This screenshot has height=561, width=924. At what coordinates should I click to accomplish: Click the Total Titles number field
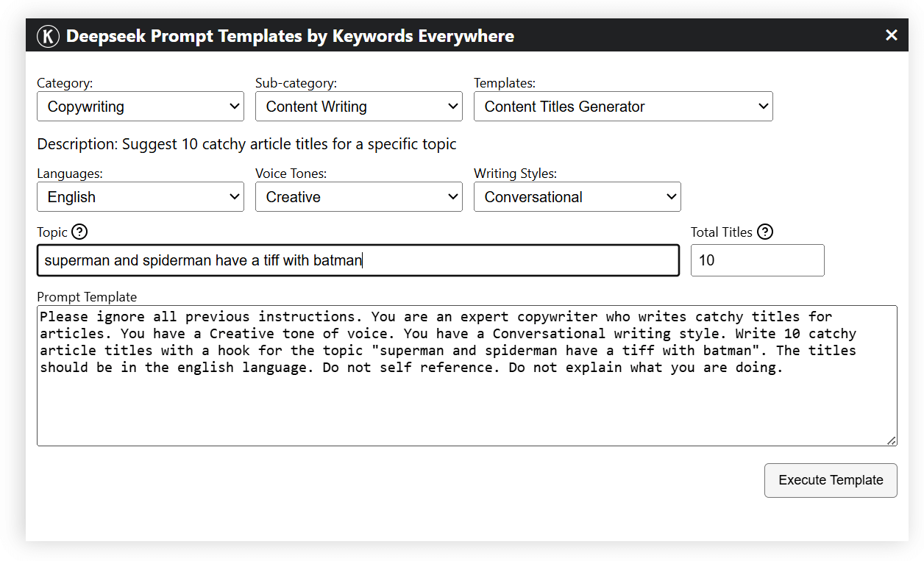click(758, 260)
